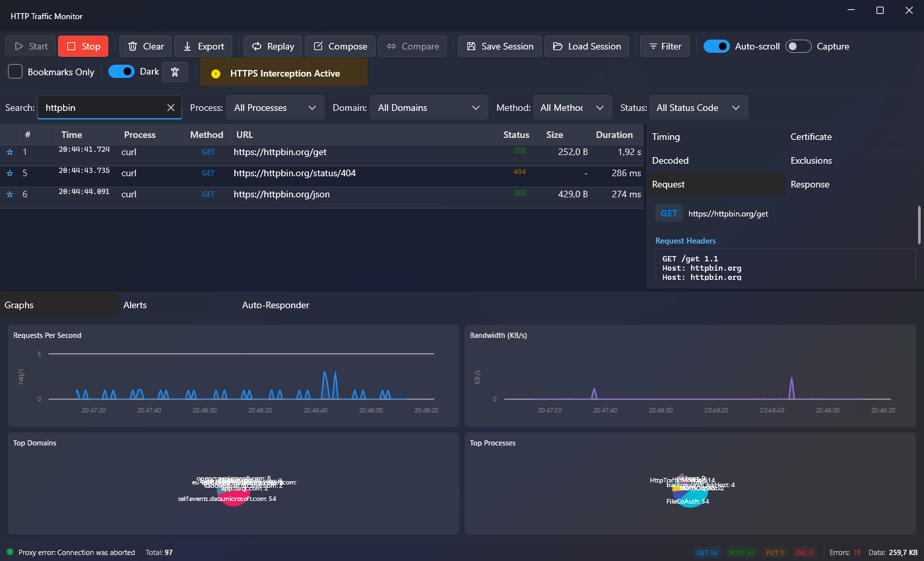Click the star for httpbin.org/json
924x561 pixels.
pyautogui.click(x=10, y=195)
